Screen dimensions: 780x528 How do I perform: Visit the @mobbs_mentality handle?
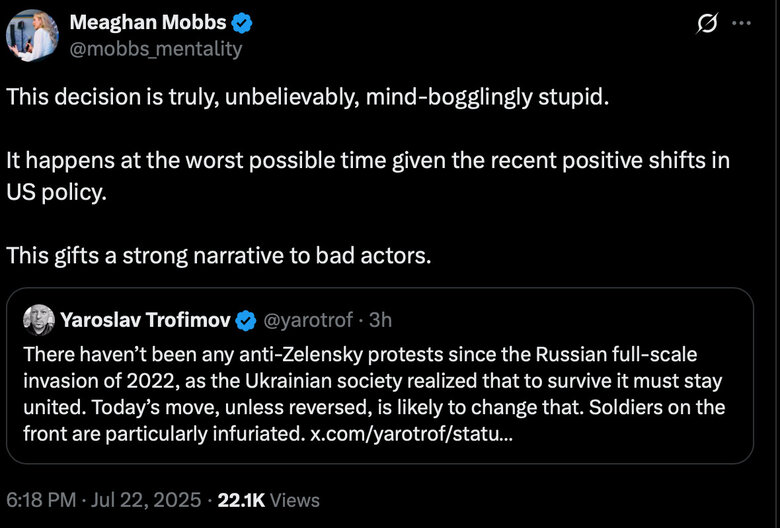pyautogui.click(x=155, y=48)
